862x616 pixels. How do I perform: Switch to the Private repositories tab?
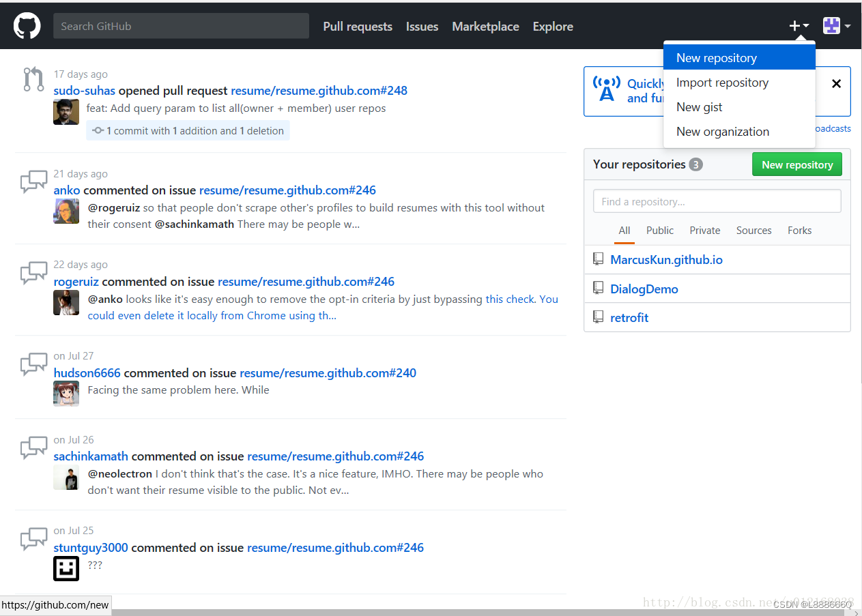pyautogui.click(x=705, y=231)
